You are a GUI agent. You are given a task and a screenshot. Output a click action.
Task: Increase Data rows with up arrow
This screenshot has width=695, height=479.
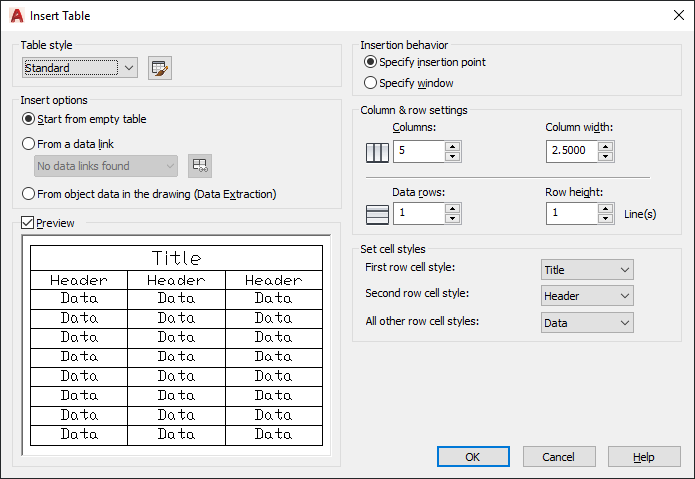pos(453,209)
